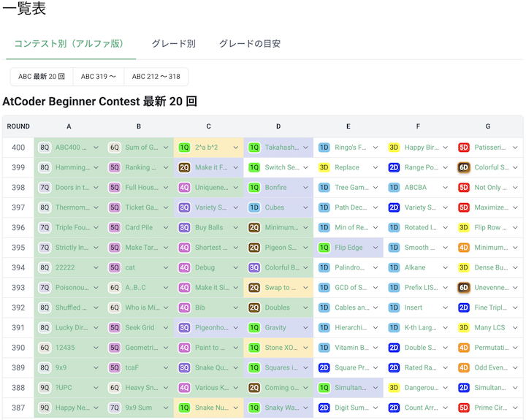Viewport: 526px width, 420px height.
Task: Open the Triple Fou... problem link
Action: point(73,227)
